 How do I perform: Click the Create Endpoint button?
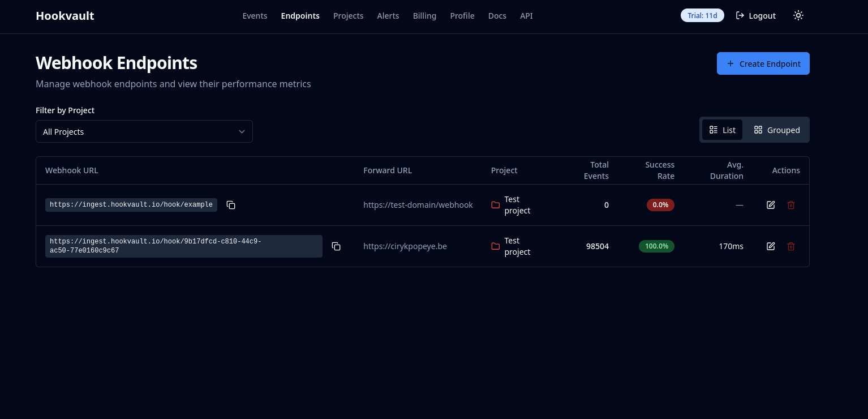pos(763,63)
